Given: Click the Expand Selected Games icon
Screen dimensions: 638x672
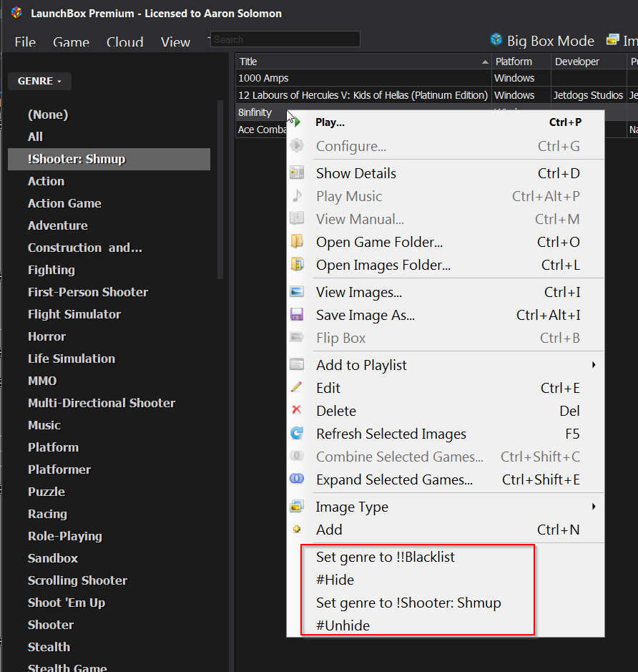Looking at the screenshot, I should (x=297, y=479).
